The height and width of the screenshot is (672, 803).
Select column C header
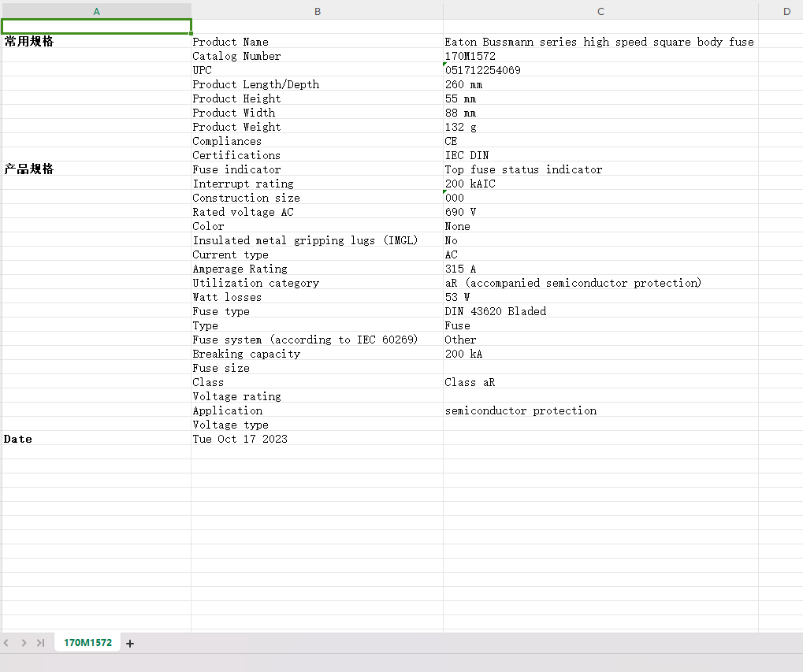click(600, 11)
